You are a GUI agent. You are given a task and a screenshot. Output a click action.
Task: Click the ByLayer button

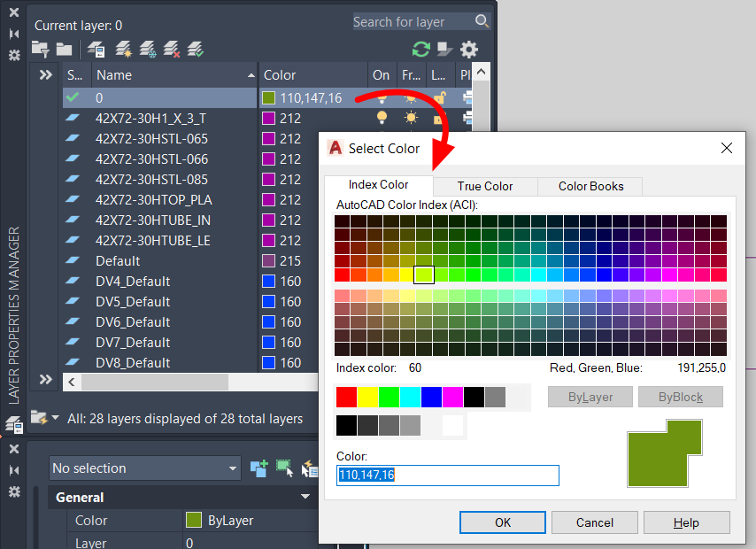coord(590,397)
